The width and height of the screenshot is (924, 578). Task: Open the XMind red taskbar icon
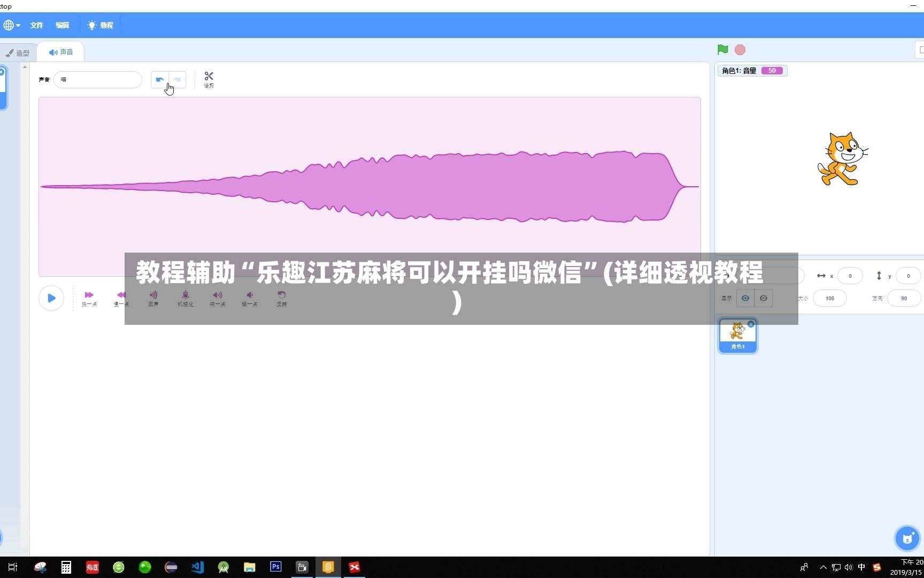pos(355,567)
